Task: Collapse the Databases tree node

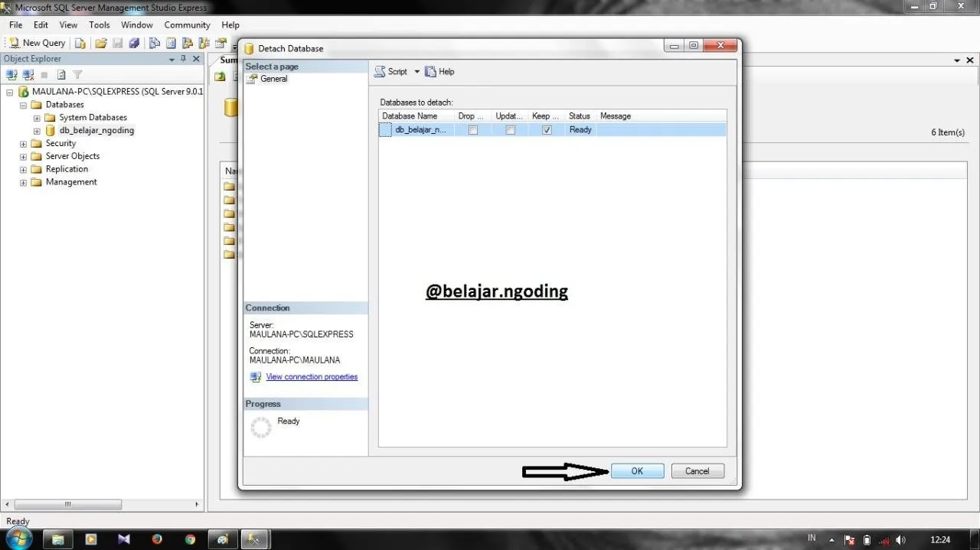Action: tap(23, 105)
